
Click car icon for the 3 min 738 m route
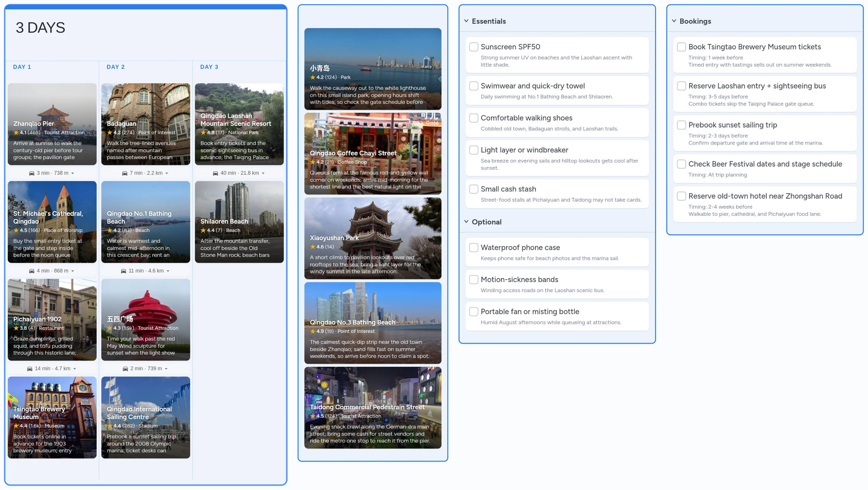32,173
